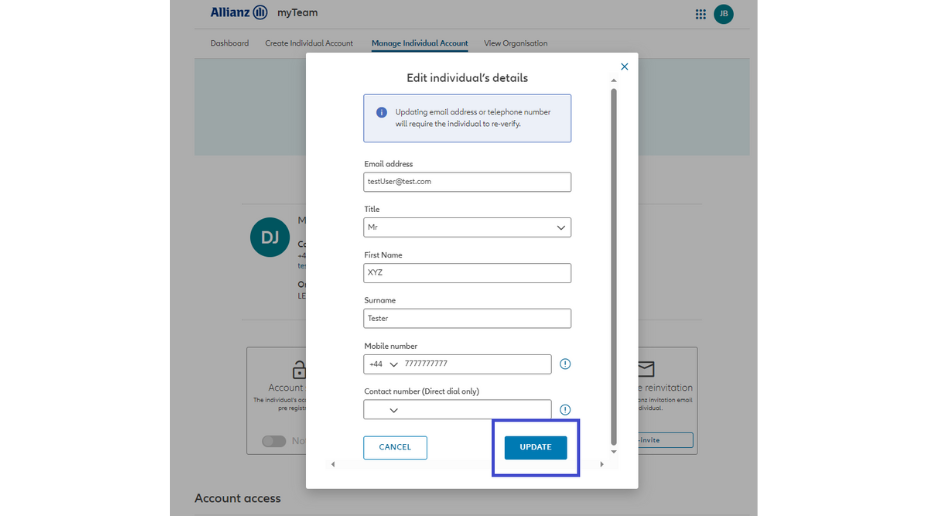Screen dimensions: 928x516
Task: Click the Email address field
Action: click(x=467, y=182)
